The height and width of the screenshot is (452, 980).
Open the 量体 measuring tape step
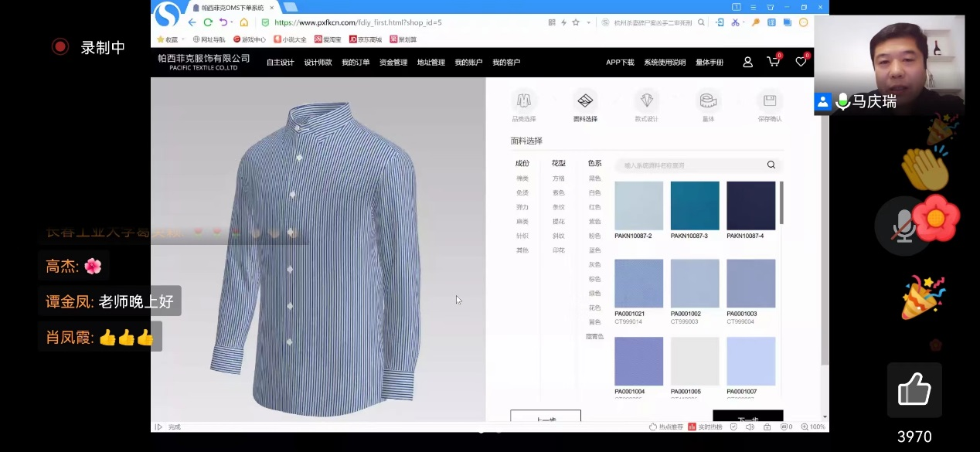tap(708, 101)
